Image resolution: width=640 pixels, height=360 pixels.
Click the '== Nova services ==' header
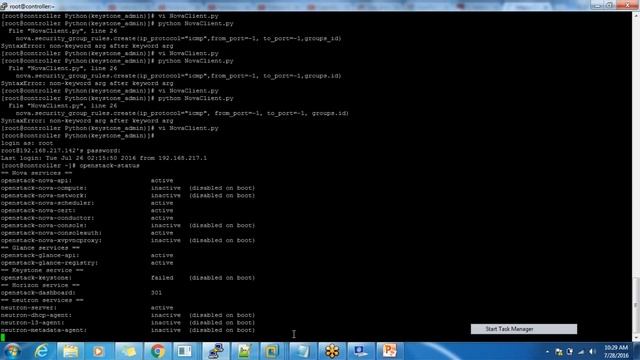37,173
